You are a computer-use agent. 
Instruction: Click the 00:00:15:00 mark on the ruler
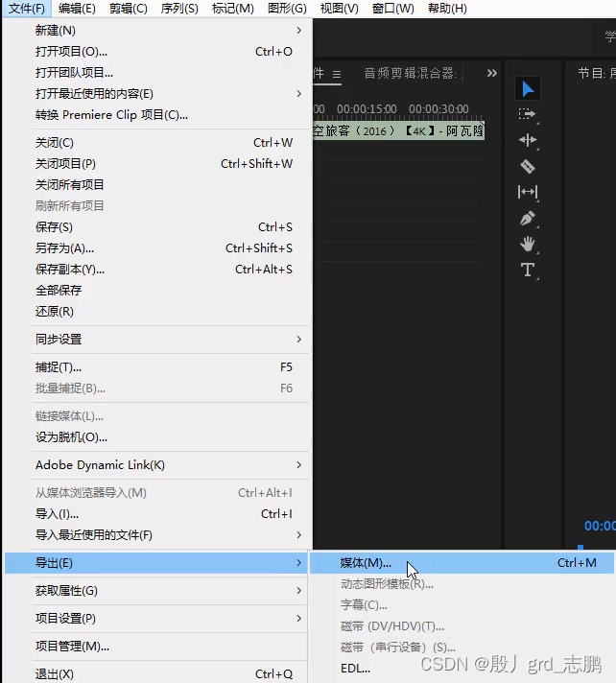(x=367, y=109)
